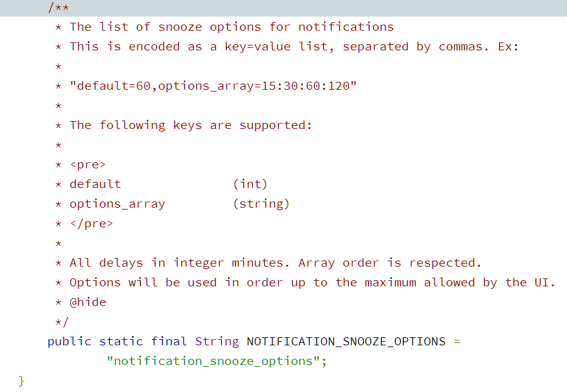The width and height of the screenshot is (567, 392).
Task: Click the opening <pre> tag
Action: click(x=88, y=165)
